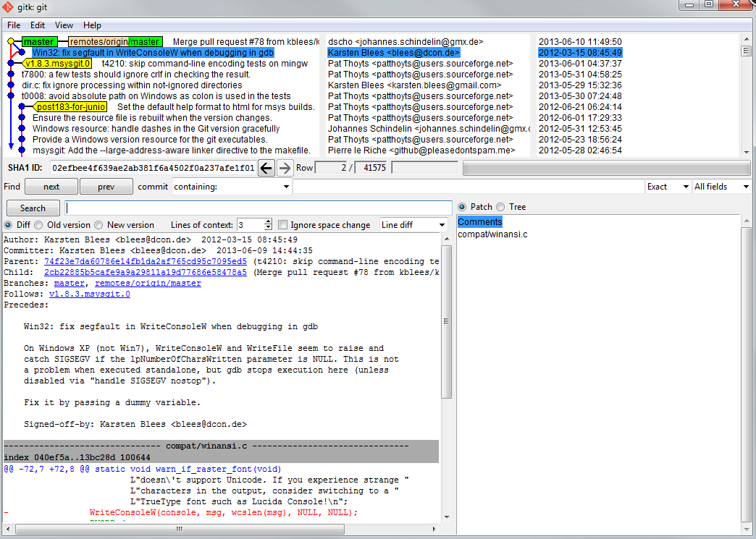Click the gitk application icon in title bar
756x539 pixels.
click(8, 7)
